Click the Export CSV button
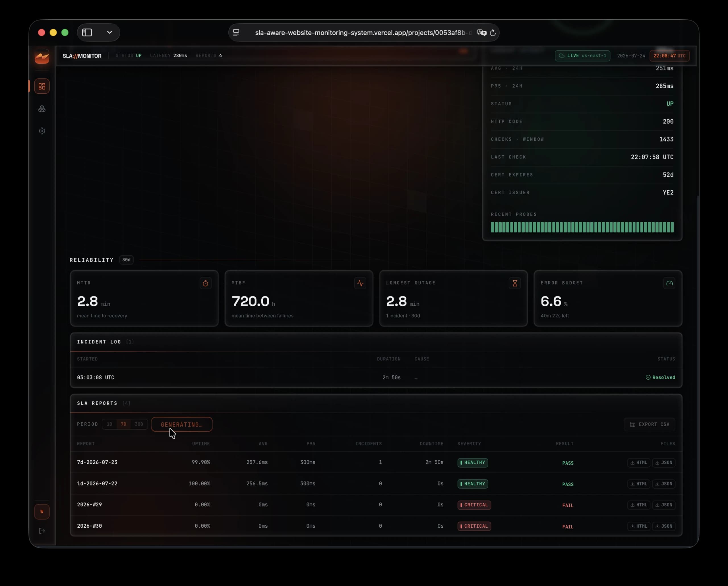 pos(649,424)
